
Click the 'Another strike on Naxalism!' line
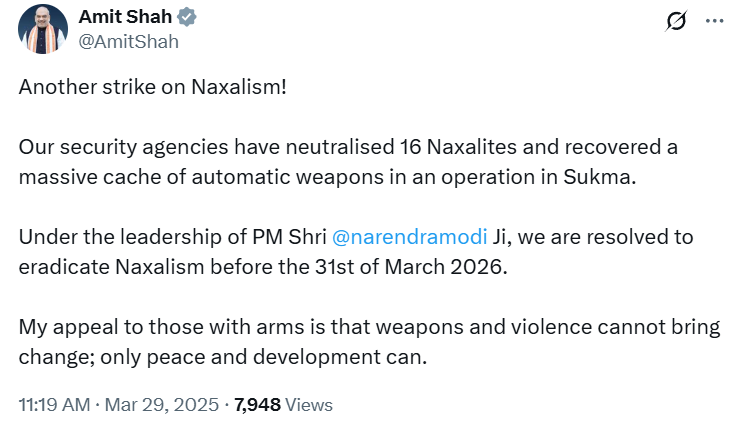[x=152, y=87]
